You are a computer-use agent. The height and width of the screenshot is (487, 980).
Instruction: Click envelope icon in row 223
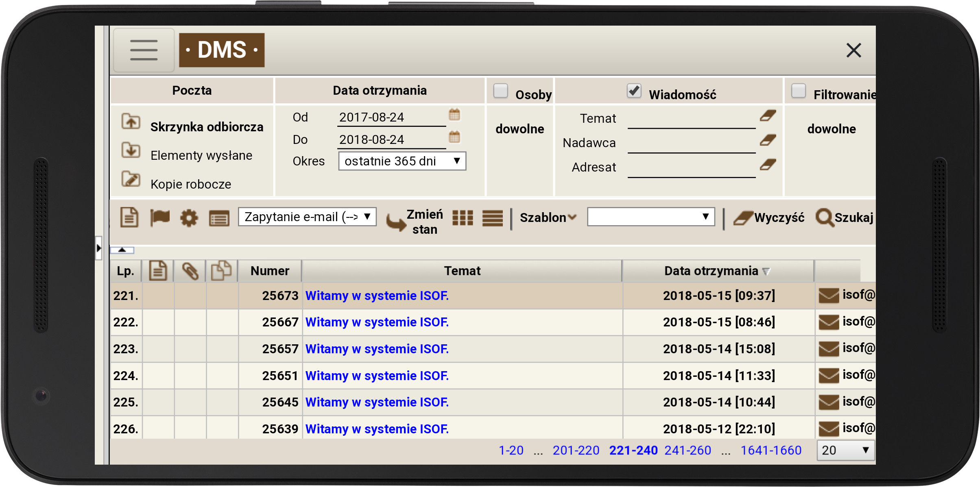[x=828, y=349]
